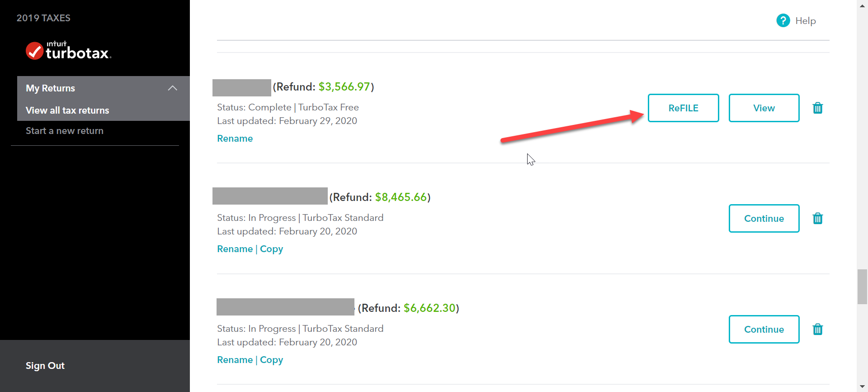Sign Out of TurboTax
The image size is (868, 392).
pos(45,366)
